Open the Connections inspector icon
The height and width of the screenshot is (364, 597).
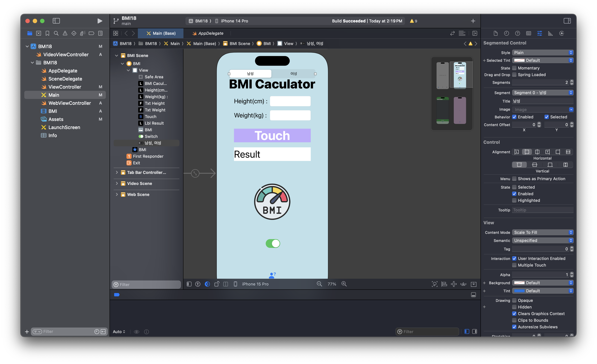(562, 33)
